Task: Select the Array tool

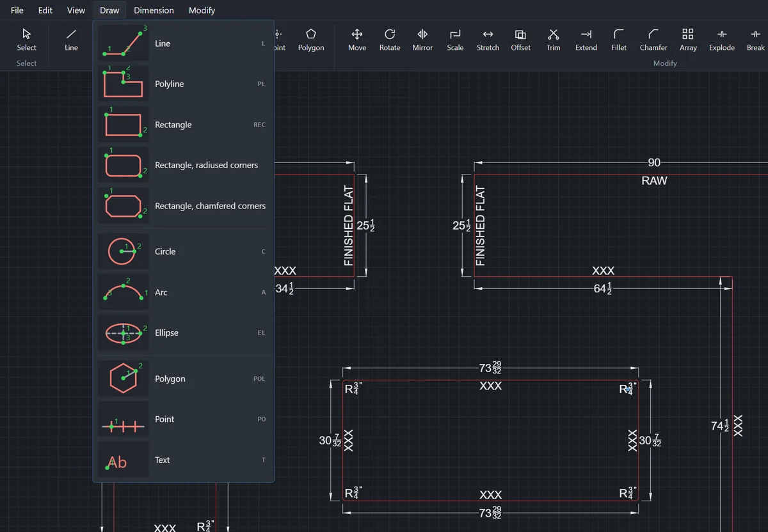Action: click(x=688, y=40)
